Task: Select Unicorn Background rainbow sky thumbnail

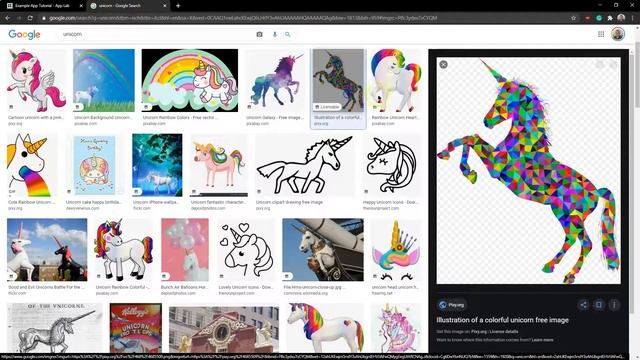Action: point(104,80)
